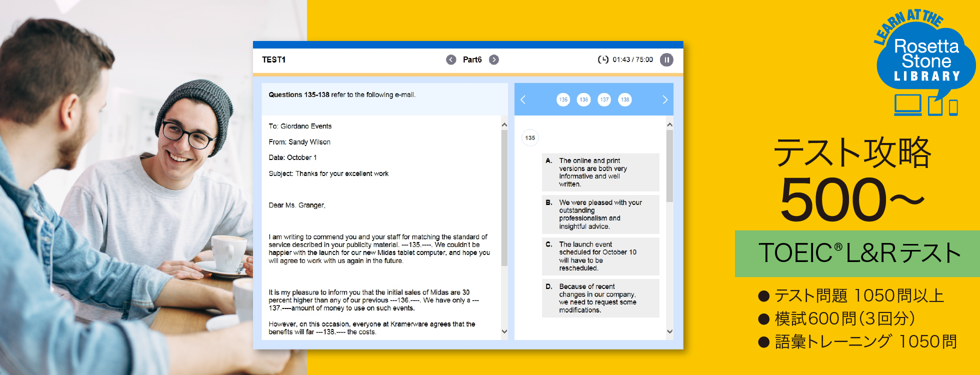This screenshot has height=375, width=980.
Task: Jump to question 135 bubble
Action: (563, 99)
